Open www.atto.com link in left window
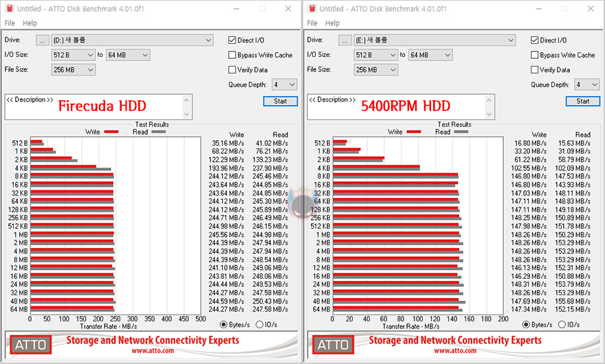Image resolution: width=605 pixels, height=364 pixels. click(153, 351)
